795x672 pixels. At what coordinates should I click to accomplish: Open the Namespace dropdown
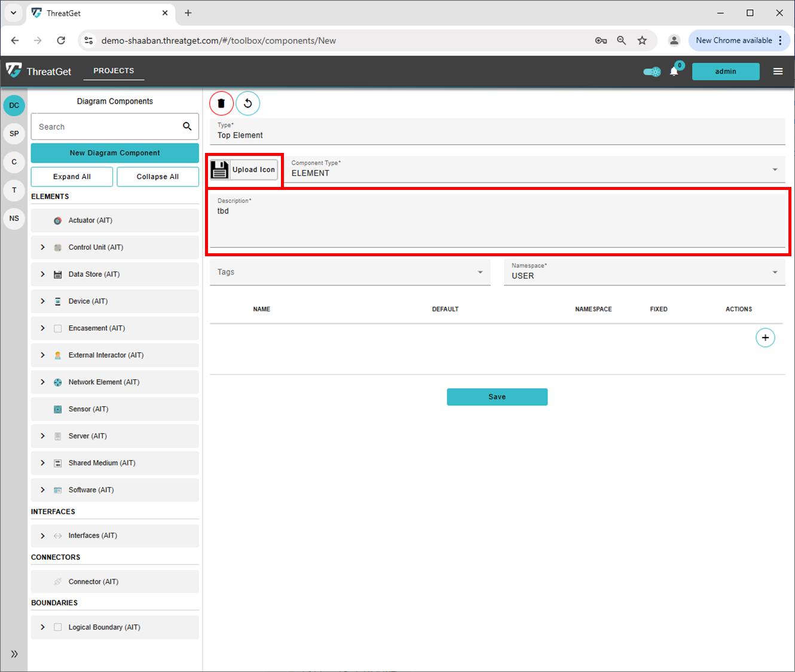click(775, 272)
